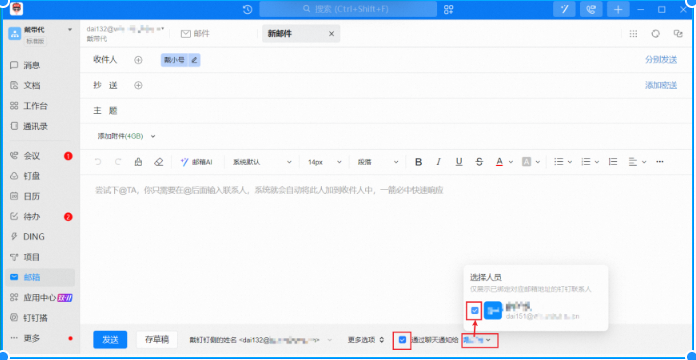Open the 更多选项 options toggle
The width and height of the screenshot is (696, 360).
366,340
